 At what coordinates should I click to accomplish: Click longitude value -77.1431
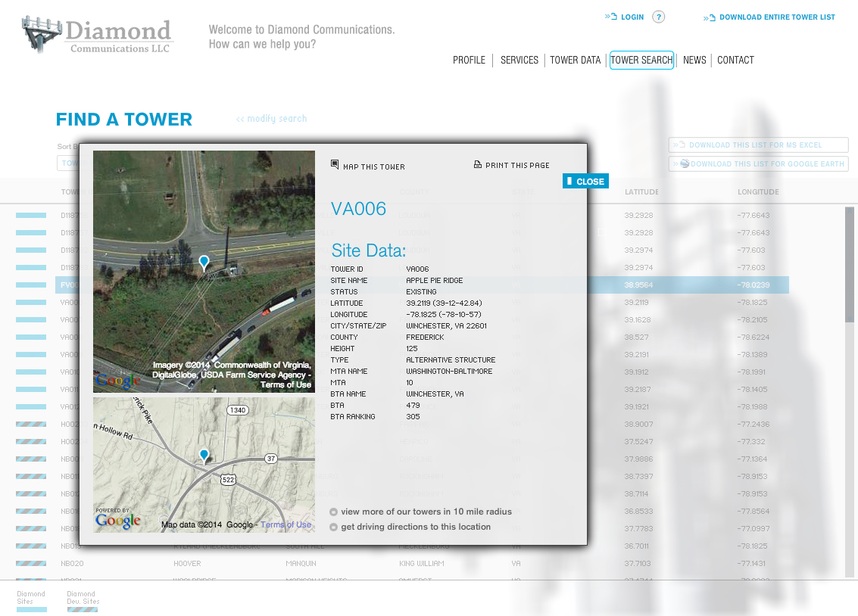click(751, 564)
